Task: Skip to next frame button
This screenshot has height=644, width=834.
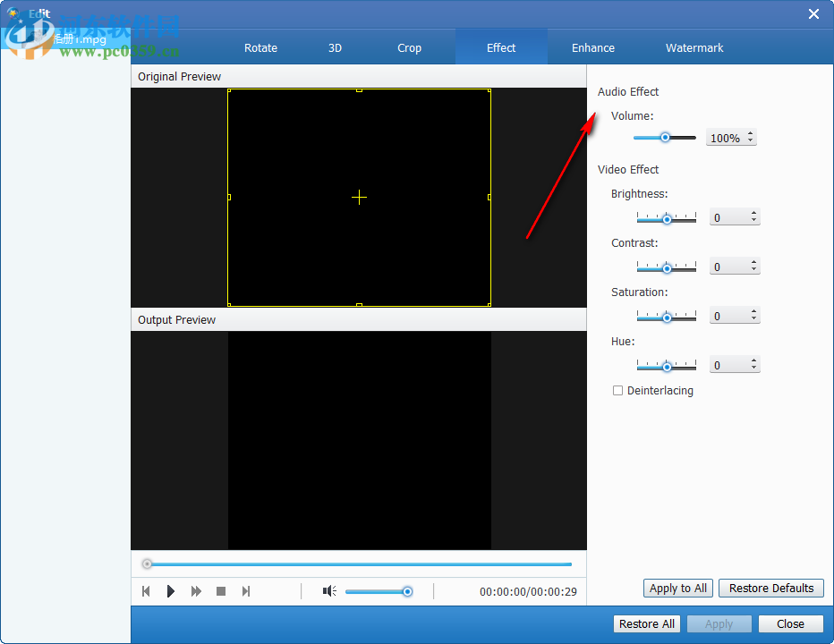Action: click(x=246, y=591)
